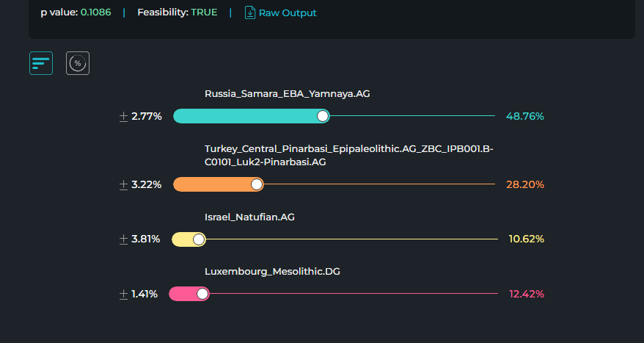The width and height of the screenshot is (644, 343).
Task: Click the ± 3.81% standard error
Action: [x=139, y=239]
